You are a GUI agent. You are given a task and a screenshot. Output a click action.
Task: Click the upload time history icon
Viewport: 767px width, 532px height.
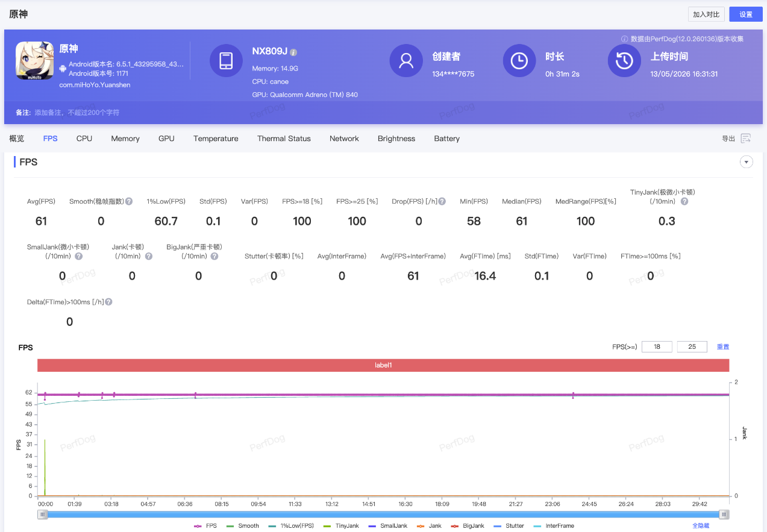[x=624, y=60]
